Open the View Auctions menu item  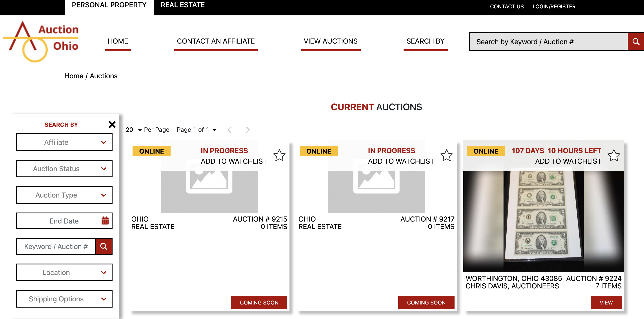pyautogui.click(x=330, y=41)
